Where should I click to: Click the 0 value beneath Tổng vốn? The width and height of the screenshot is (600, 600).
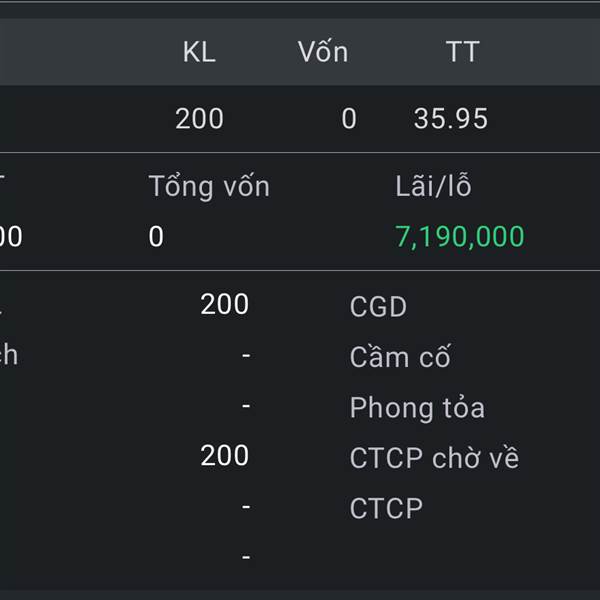(156, 237)
